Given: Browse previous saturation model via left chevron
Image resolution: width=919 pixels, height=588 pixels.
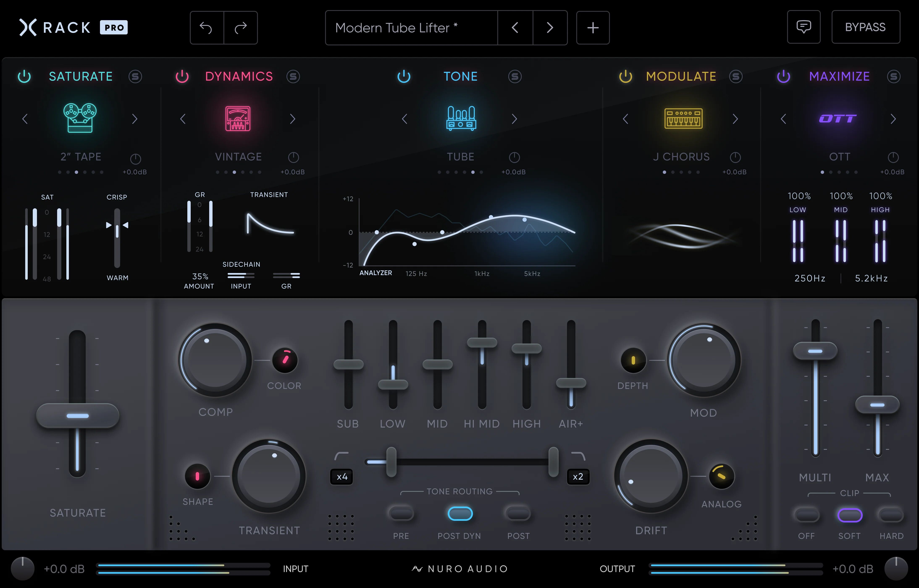Looking at the screenshot, I should (x=25, y=119).
